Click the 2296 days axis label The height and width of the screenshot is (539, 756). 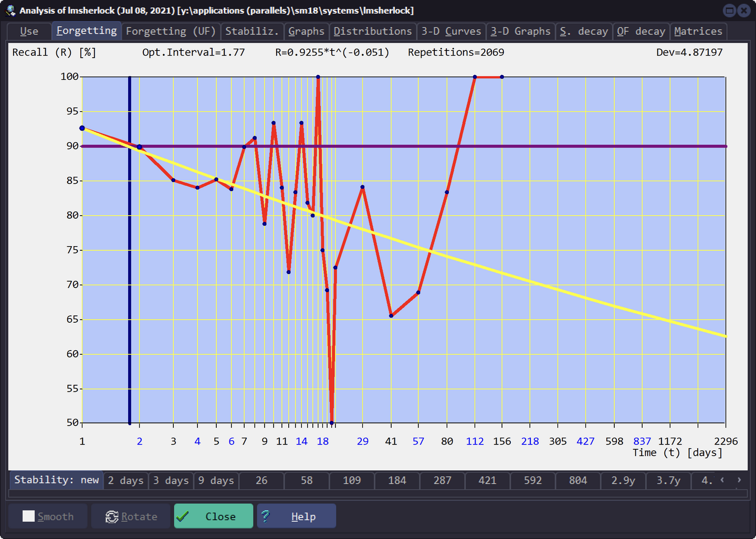pos(726,441)
